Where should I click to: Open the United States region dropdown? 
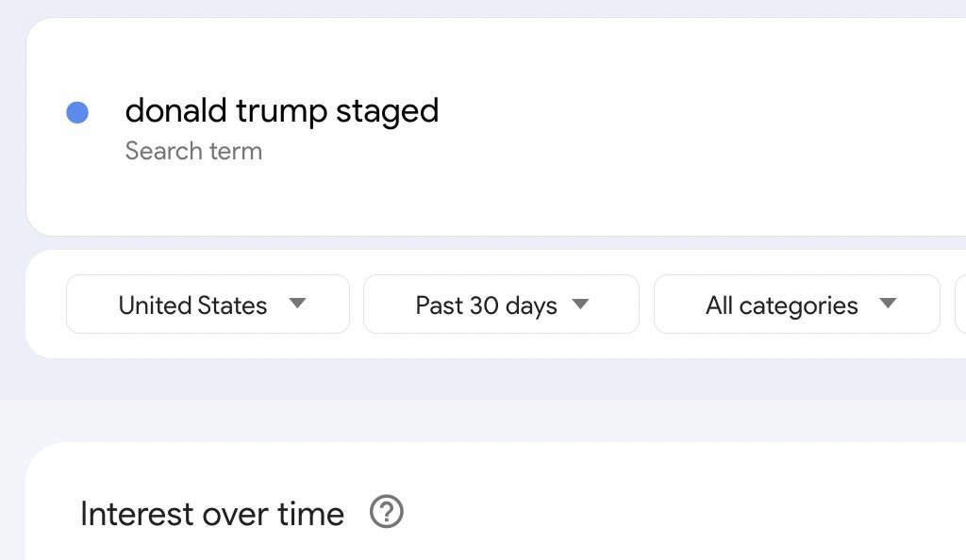[x=208, y=305]
